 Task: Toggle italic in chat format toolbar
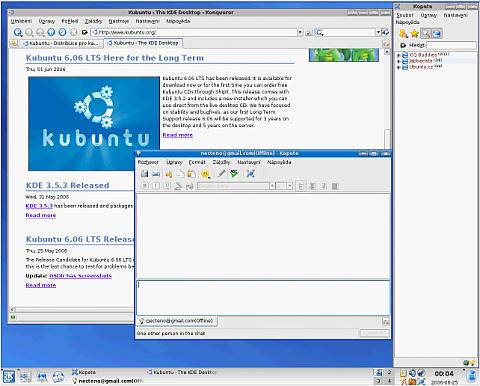(x=156, y=186)
